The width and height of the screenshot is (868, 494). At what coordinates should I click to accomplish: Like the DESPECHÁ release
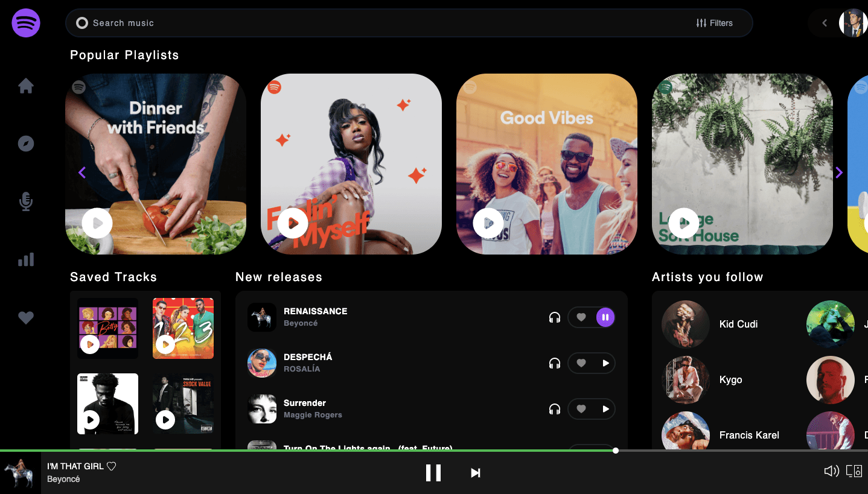pyautogui.click(x=581, y=363)
